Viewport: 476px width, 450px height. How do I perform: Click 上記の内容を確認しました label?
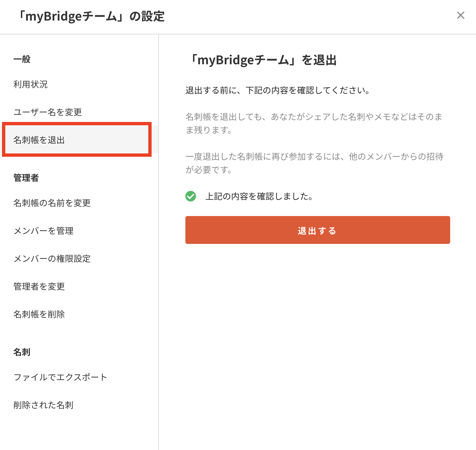pyautogui.click(x=259, y=196)
